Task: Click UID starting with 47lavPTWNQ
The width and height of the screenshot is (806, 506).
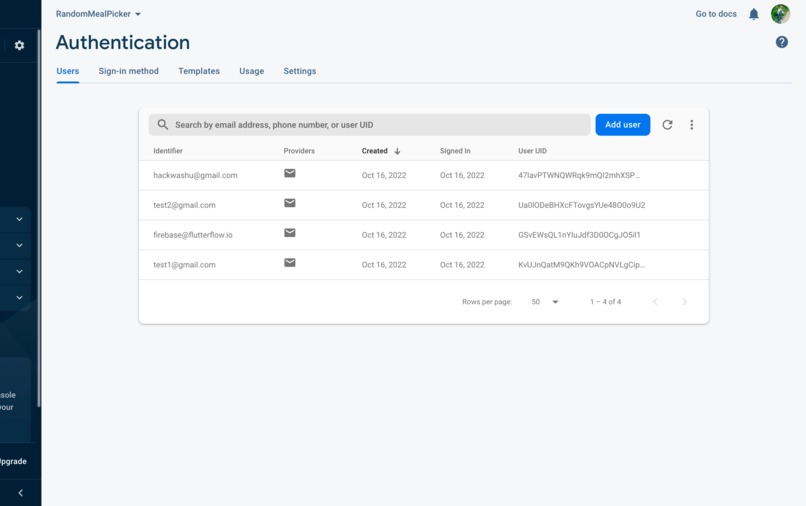Action: pos(579,175)
